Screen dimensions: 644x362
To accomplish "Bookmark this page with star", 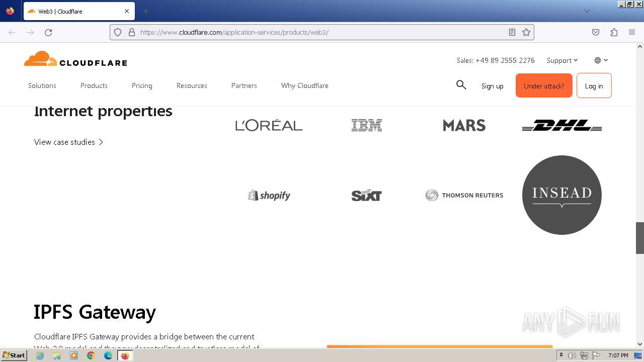I will click(x=526, y=32).
